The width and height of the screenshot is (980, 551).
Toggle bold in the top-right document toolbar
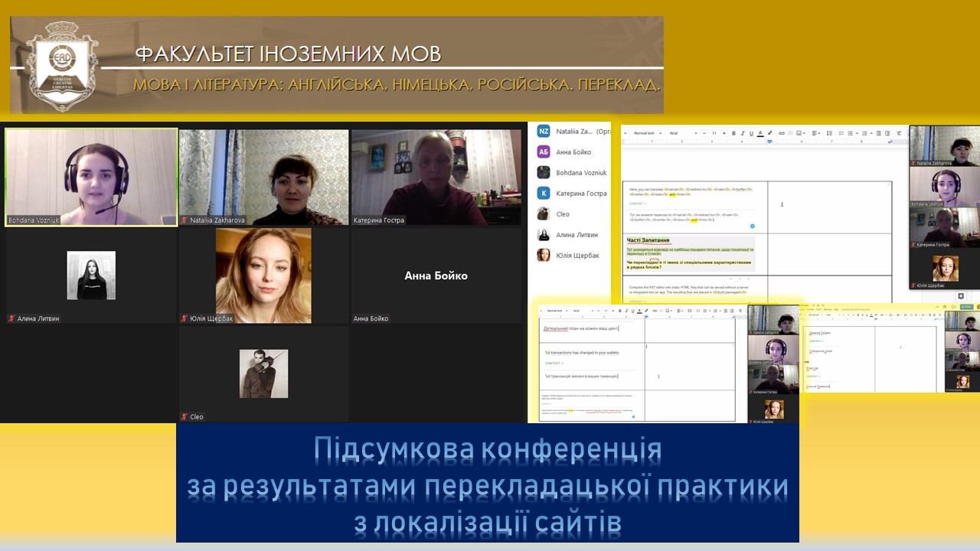(x=733, y=133)
